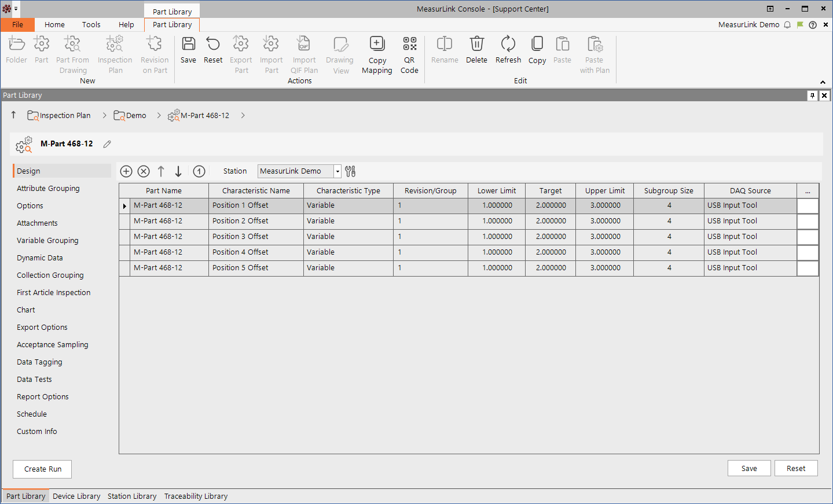
Task: Open notifications bell icon
Action: pos(787,25)
